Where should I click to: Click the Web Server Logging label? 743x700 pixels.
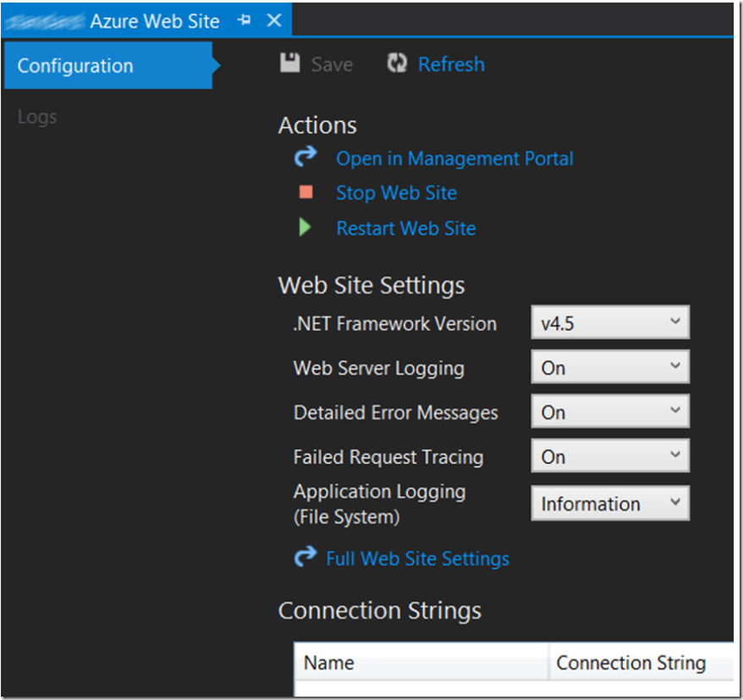point(378,368)
